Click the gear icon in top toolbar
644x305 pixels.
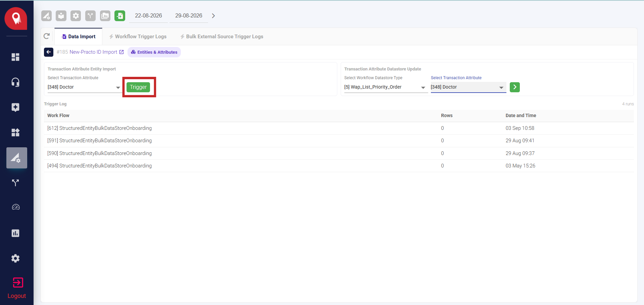point(76,16)
